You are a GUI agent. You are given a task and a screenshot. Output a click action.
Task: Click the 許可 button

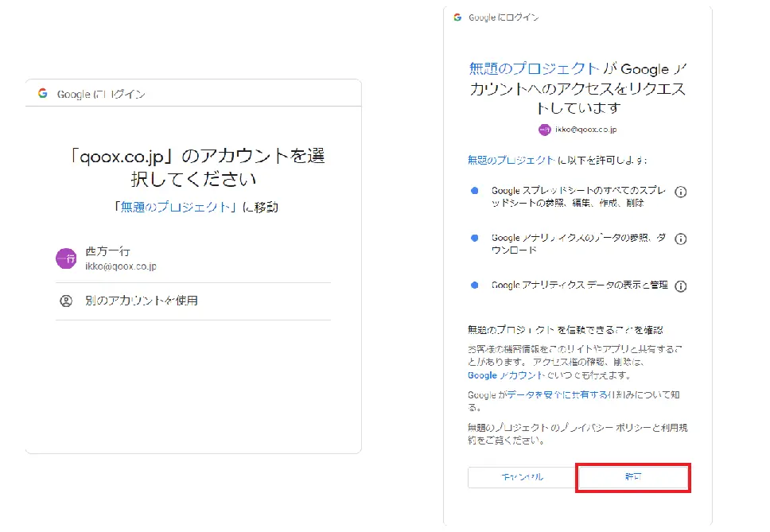[x=633, y=477]
